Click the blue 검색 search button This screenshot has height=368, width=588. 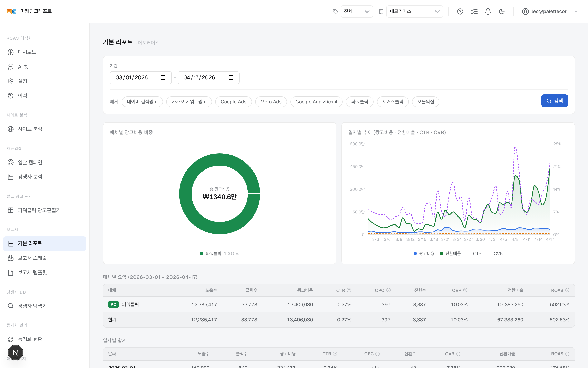(x=555, y=101)
